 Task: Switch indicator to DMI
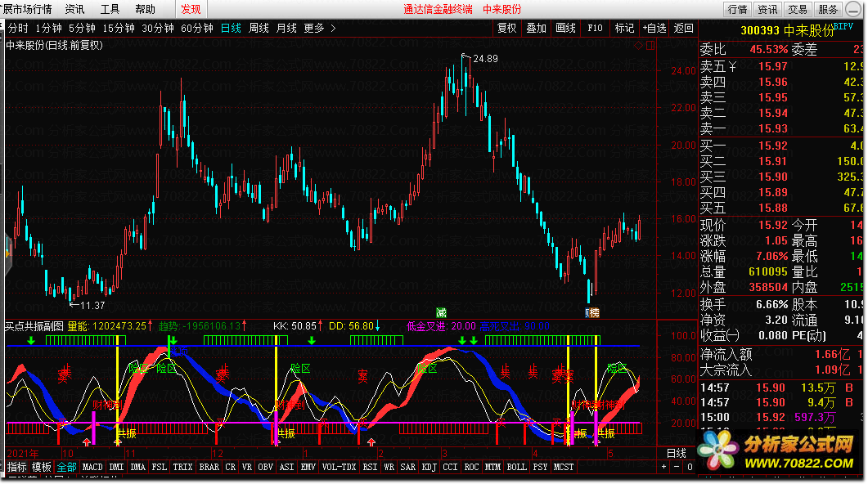116,468
